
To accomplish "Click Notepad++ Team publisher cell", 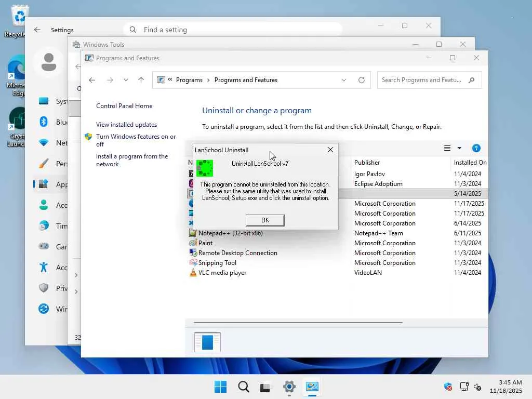I will click(x=379, y=233).
